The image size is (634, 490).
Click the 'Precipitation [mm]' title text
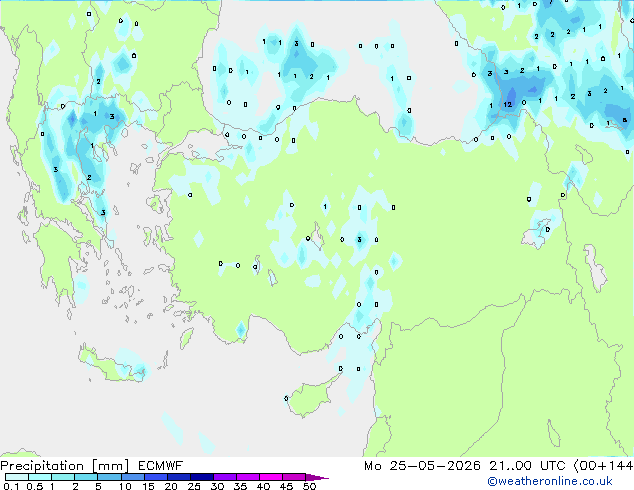pyautogui.click(x=65, y=466)
